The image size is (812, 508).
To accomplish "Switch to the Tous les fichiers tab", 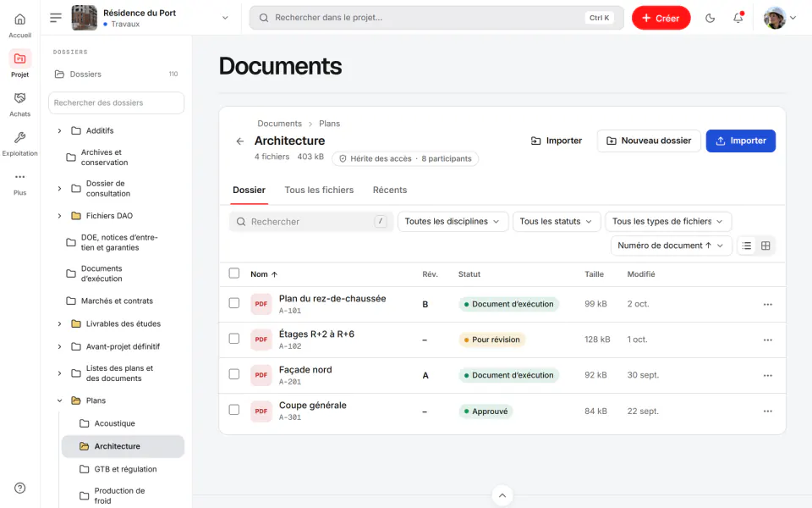I will 319,190.
